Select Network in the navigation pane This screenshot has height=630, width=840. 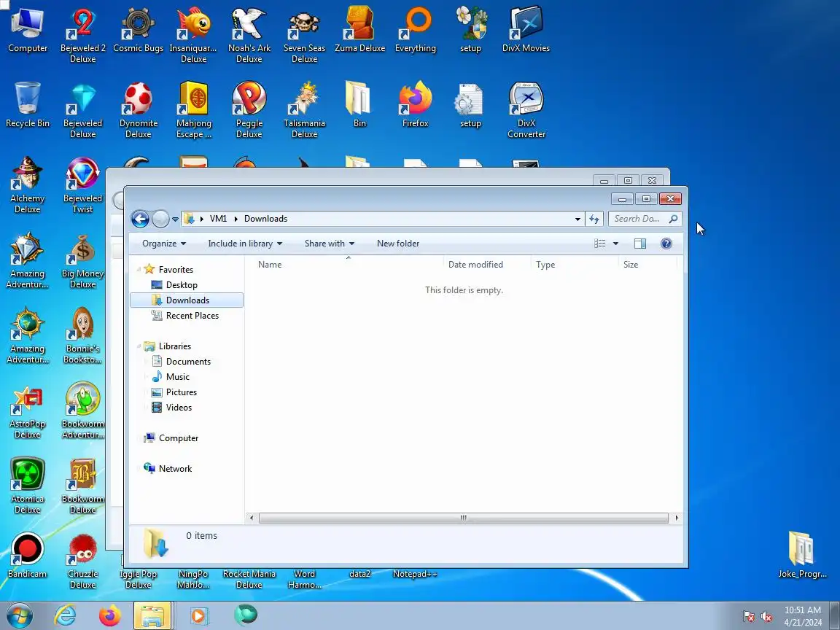tap(175, 469)
